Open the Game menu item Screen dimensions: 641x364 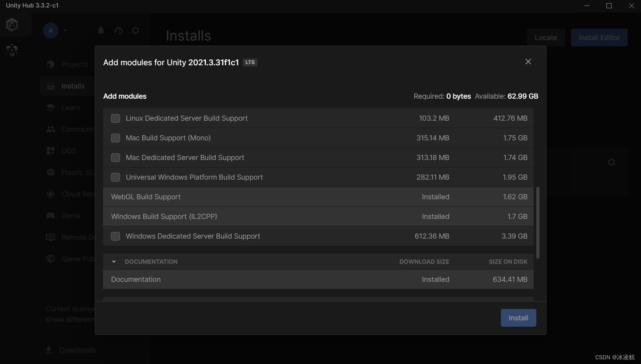(x=71, y=216)
